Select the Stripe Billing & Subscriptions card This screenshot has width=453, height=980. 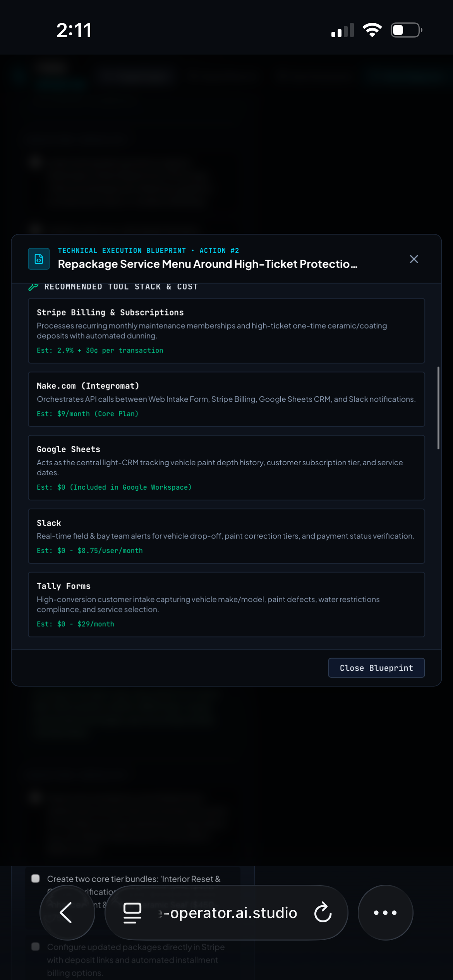(x=226, y=331)
